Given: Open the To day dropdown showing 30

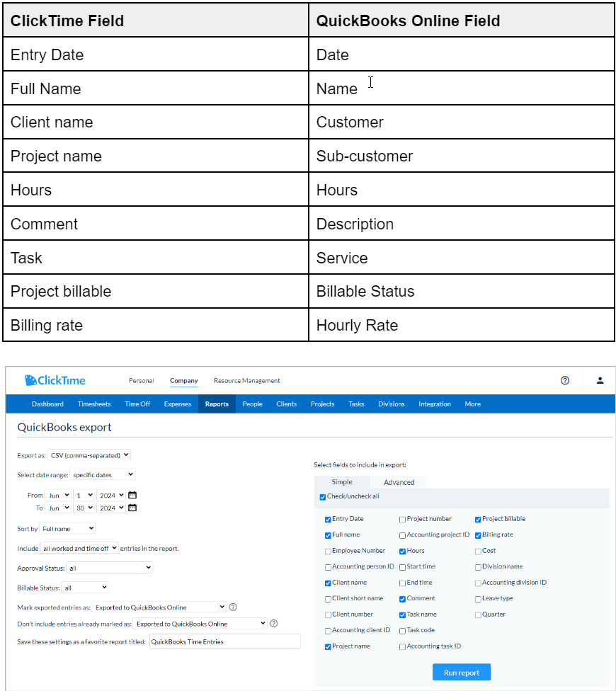Looking at the screenshot, I should click(x=84, y=508).
